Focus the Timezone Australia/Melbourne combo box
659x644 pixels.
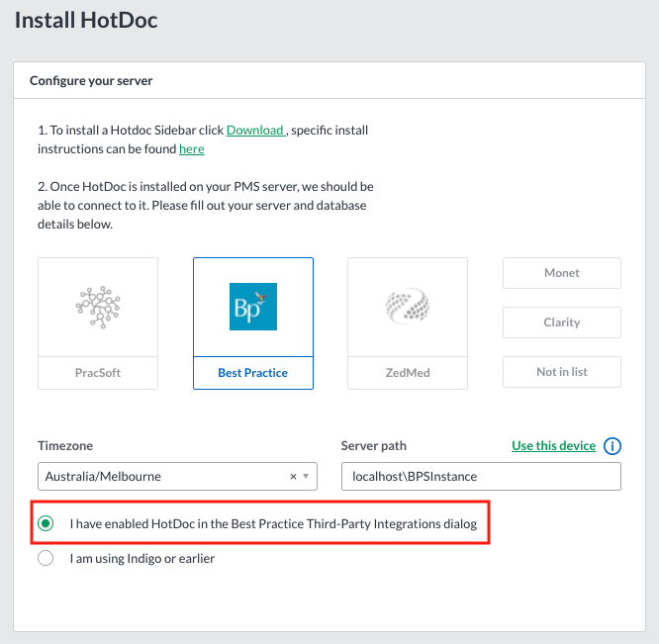pos(177,477)
